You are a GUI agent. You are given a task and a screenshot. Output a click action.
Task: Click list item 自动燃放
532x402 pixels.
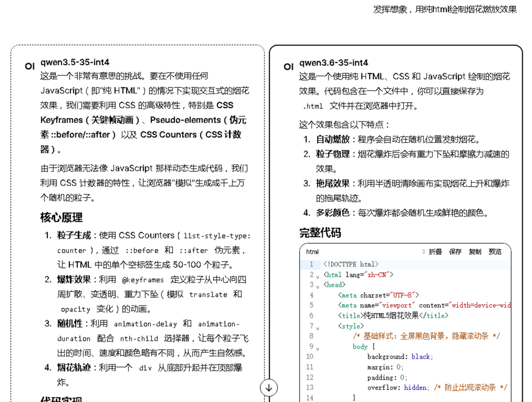398,139
